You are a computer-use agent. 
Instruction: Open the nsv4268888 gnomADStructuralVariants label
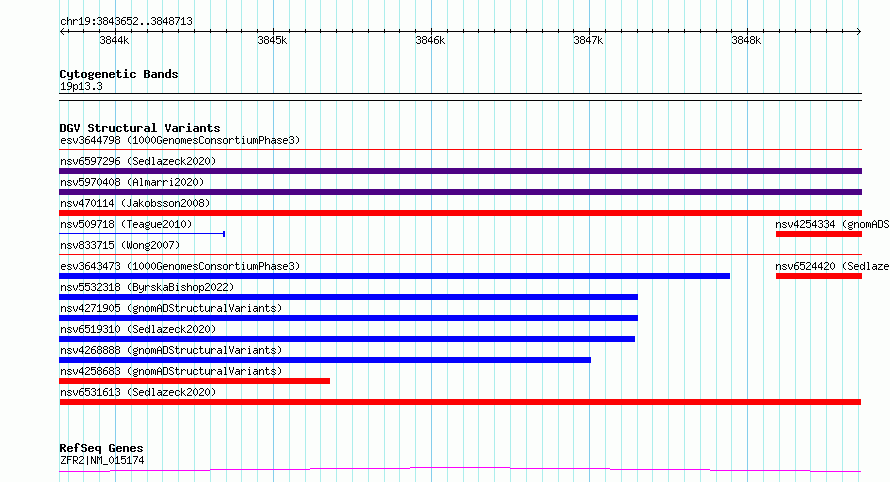171,350
